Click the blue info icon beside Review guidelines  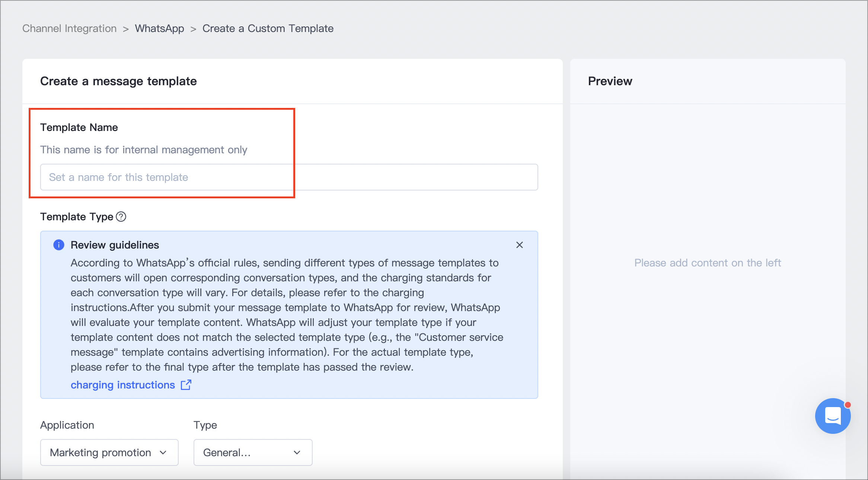[x=59, y=245]
